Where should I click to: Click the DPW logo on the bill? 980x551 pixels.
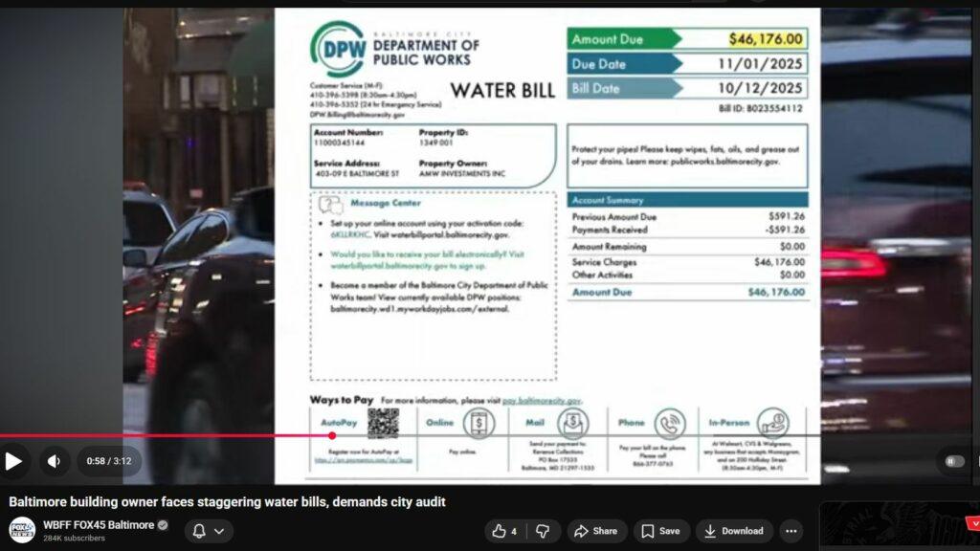338,49
